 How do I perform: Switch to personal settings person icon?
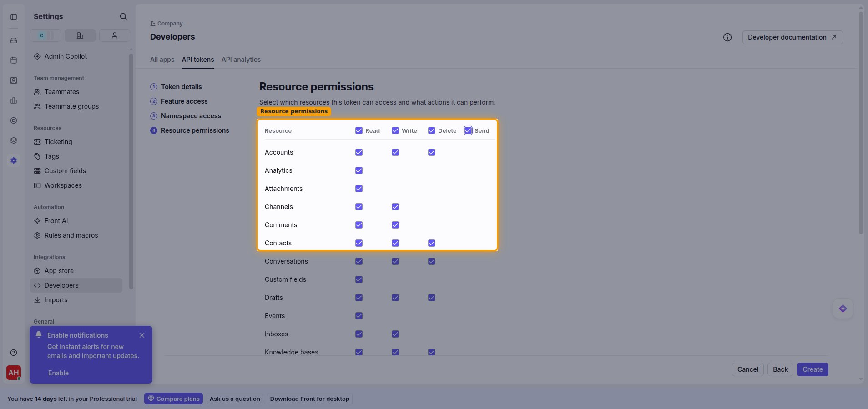tap(115, 35)
